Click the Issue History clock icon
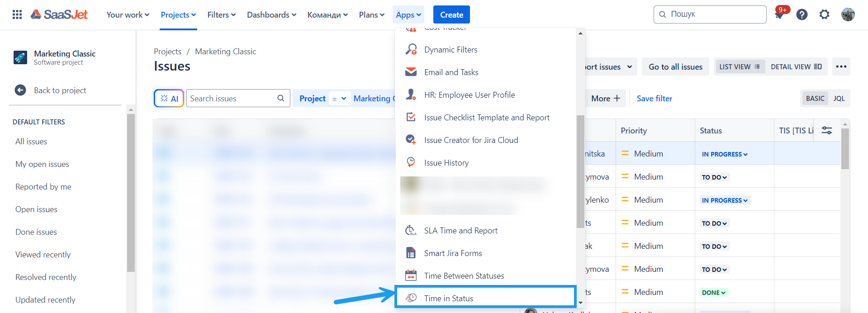The image size is (868, 313). 411,162
